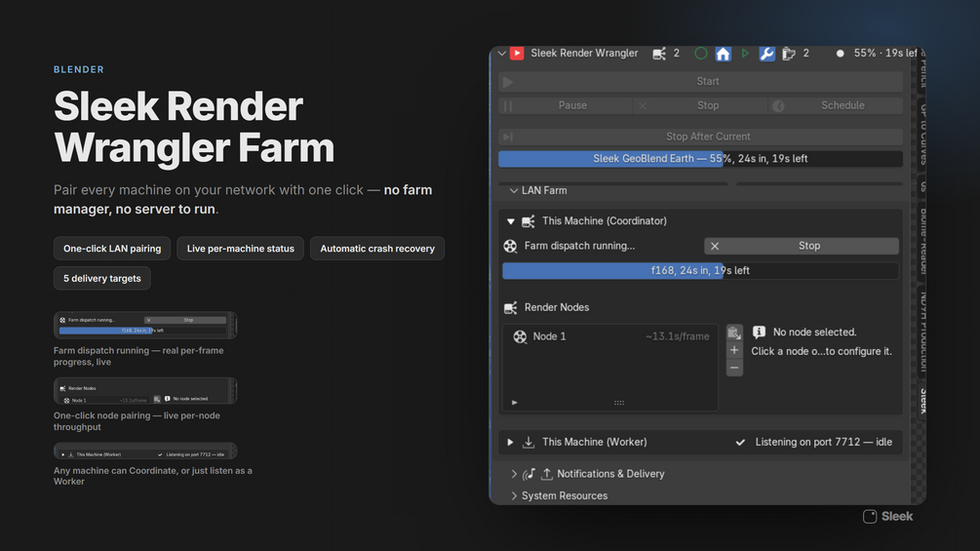
Task: Click the Coordinator network render icon
Action: point(529,221)
